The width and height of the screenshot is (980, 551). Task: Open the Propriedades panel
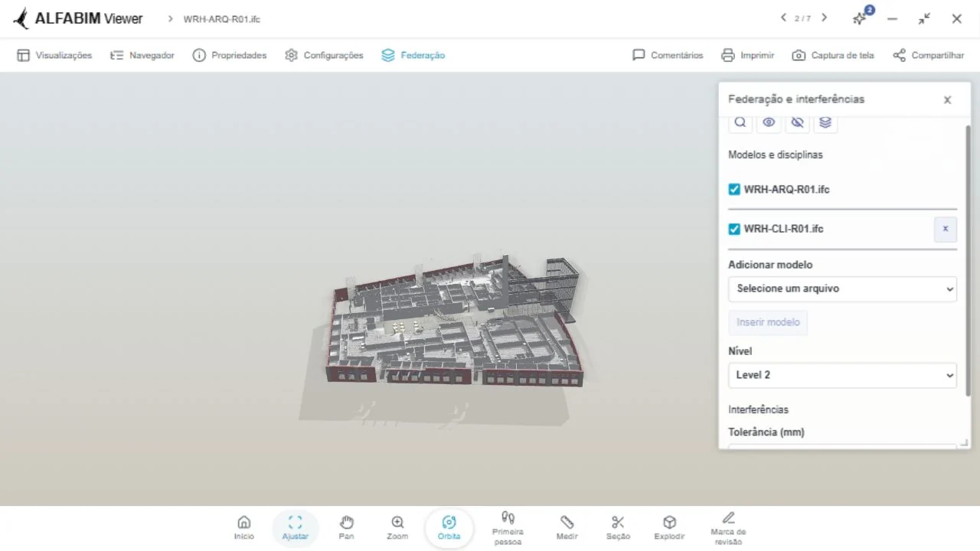point(230,55)
